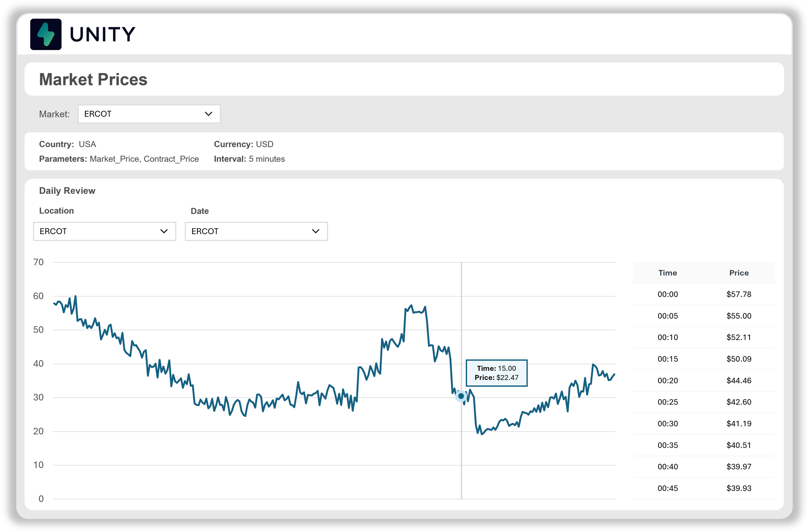Click the highlighted data point on chart
Viewport: 809px width, 532px height.
[x=461, y=396]
